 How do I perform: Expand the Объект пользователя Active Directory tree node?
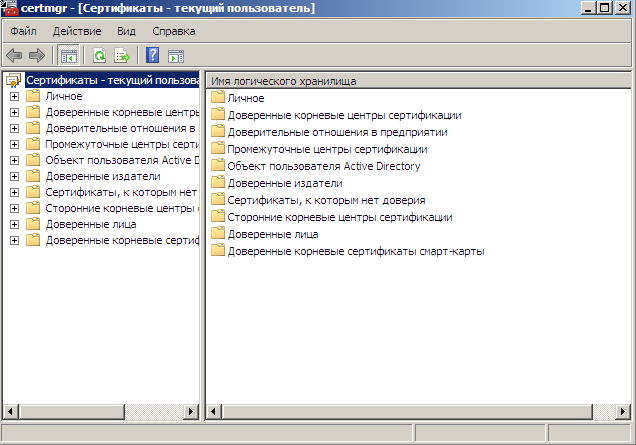14,160
